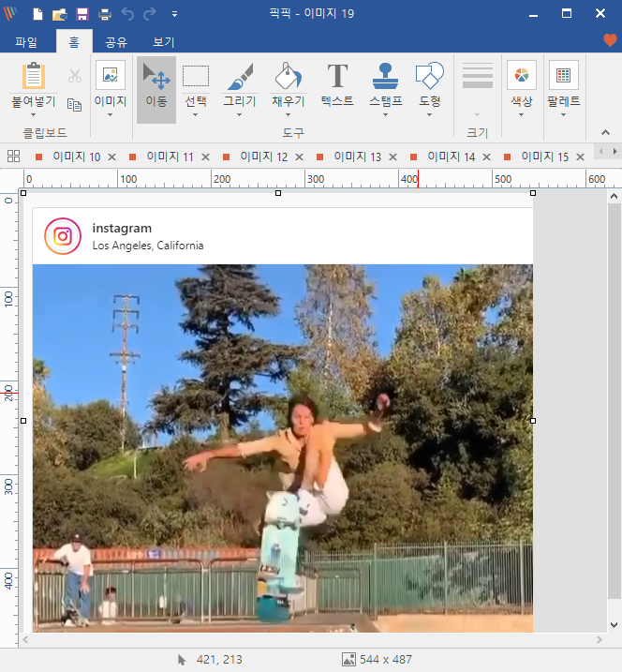This screenshot has width=622, height=672.
Task: Click the vertical scrollbar up arrow
Action: (x=614, y=197)
